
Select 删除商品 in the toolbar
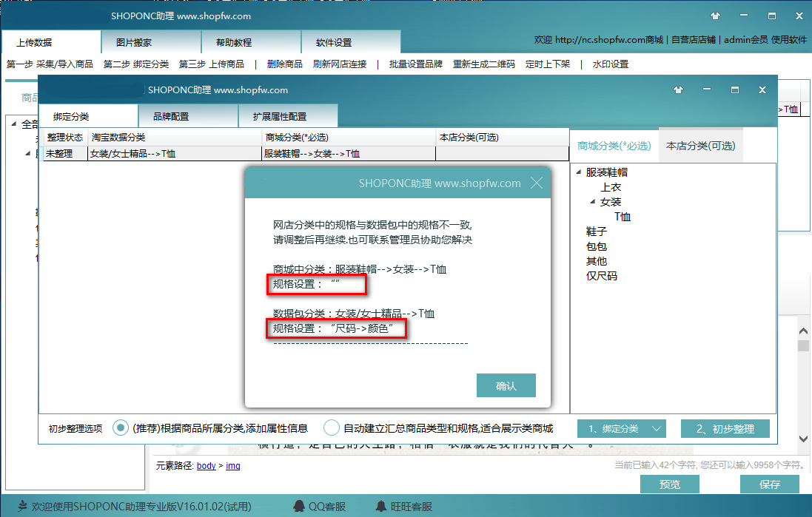pos(285,64)
